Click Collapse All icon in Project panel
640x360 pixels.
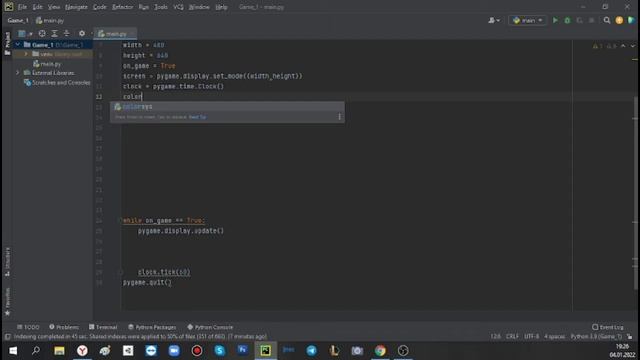tap(67, 33)
